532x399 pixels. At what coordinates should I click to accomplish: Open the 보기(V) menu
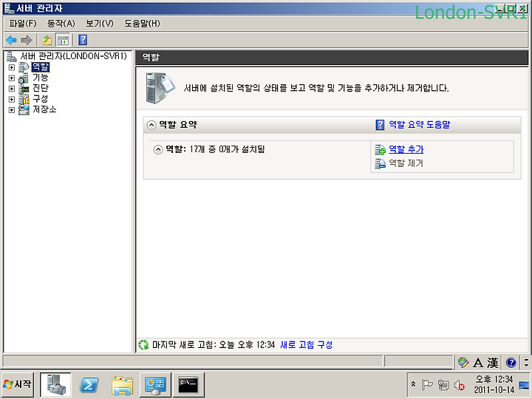coord(100,24)
